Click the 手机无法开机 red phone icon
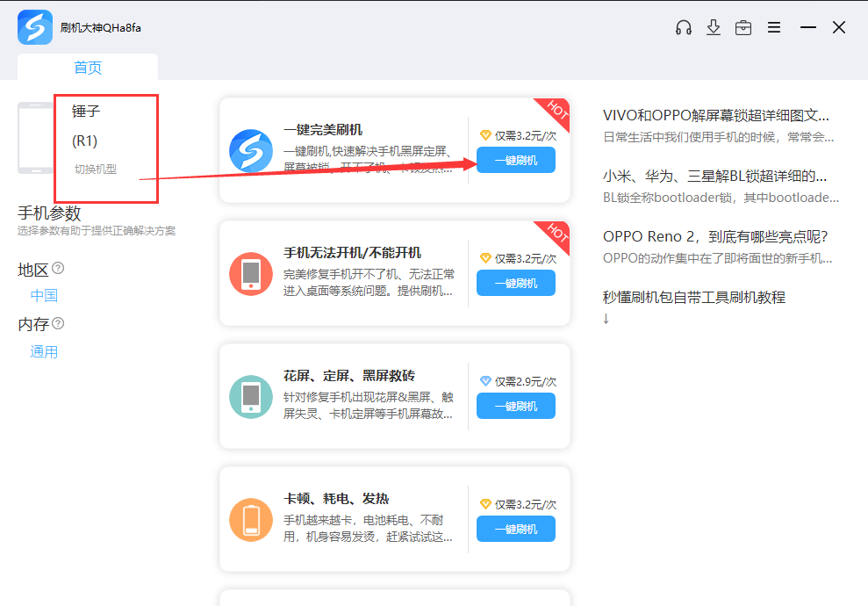The width and height of the screenshot is (868, 606). pos(251,274)
